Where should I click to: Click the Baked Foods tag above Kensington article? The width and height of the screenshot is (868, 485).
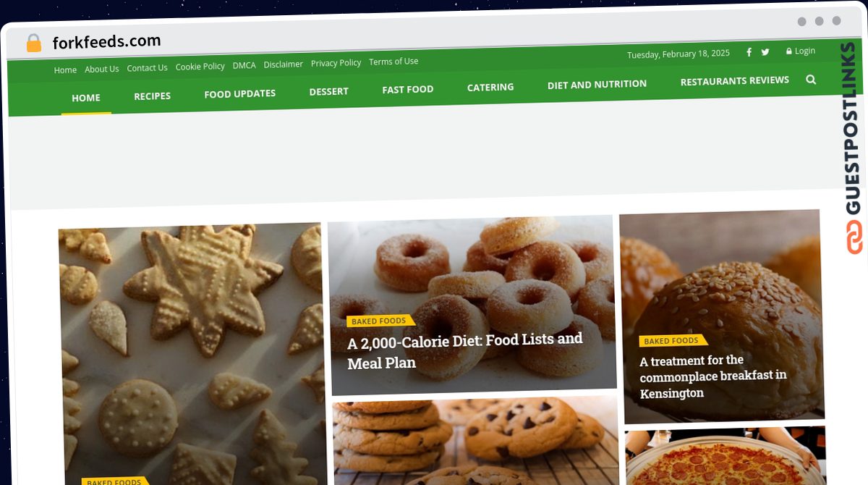671,341
